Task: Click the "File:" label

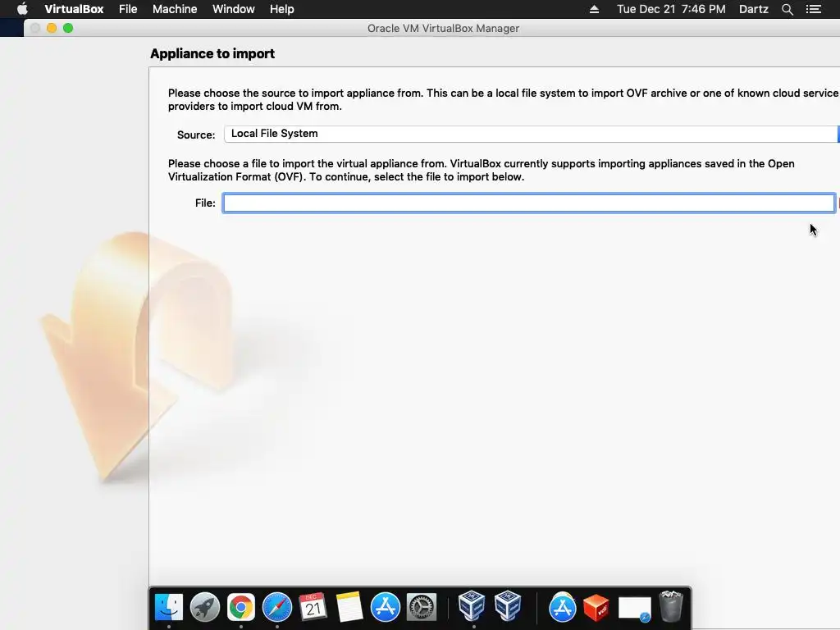Action: (x=205, y=203)
